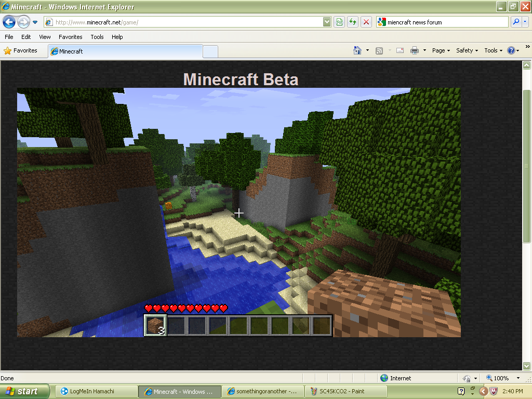532x399 pixels.
Task: Expand the Home button dropdown arrow
Action: tap(367, 50)
